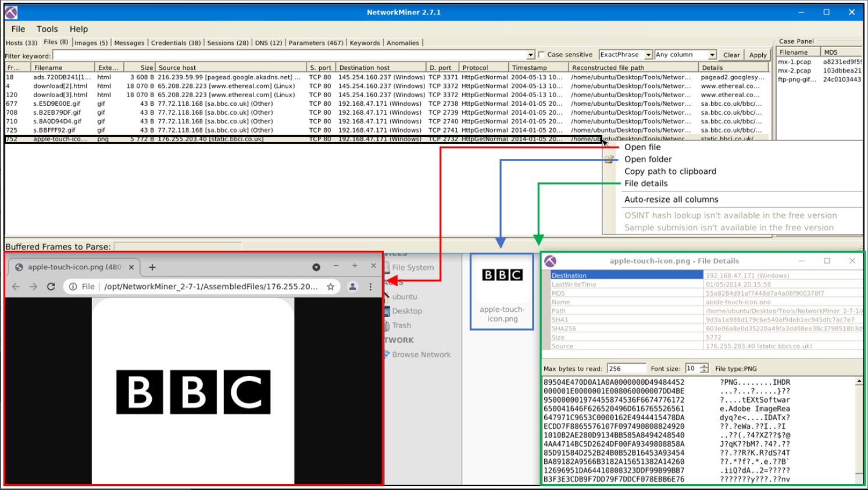
Task: Click the Clear filter button
Action: pos(731,55)
